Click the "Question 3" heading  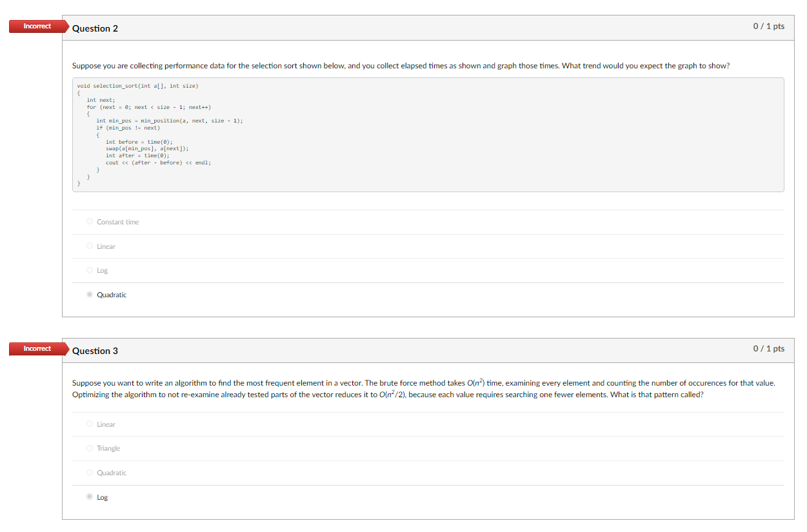[95, 351]
